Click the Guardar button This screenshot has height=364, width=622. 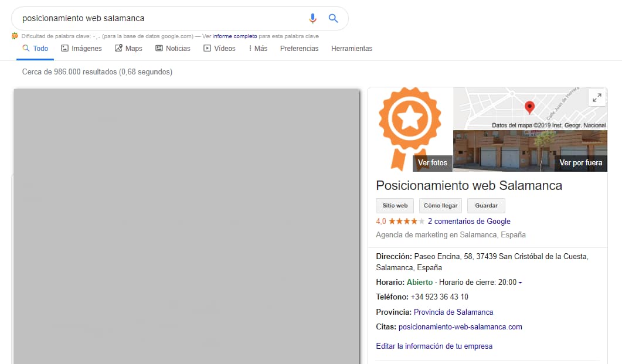coord(486,205)
